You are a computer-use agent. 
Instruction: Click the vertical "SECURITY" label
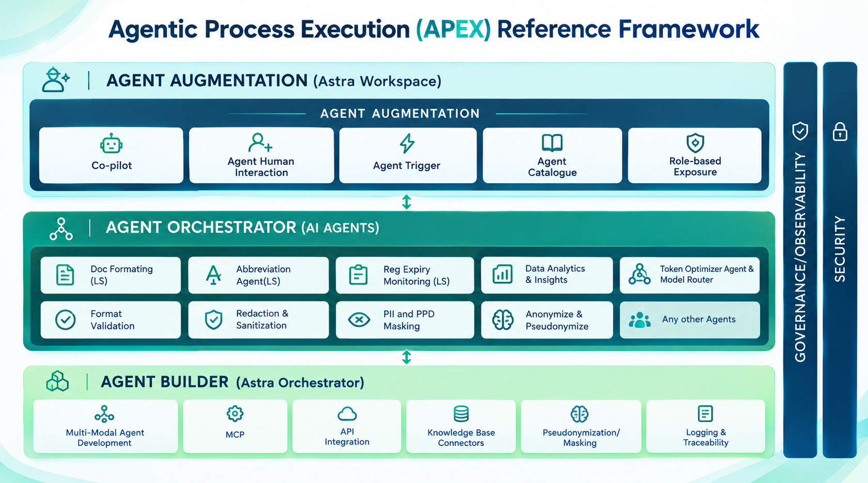coord(840,249)
